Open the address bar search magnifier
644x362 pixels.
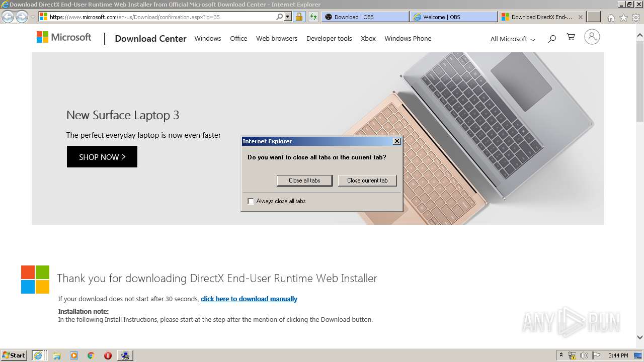click(280, 17)
